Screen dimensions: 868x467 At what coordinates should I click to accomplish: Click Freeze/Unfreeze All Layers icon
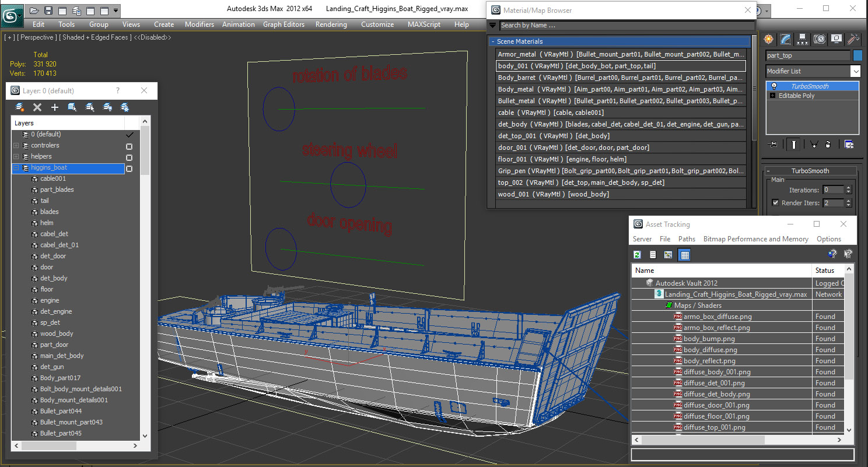point(125,107)
